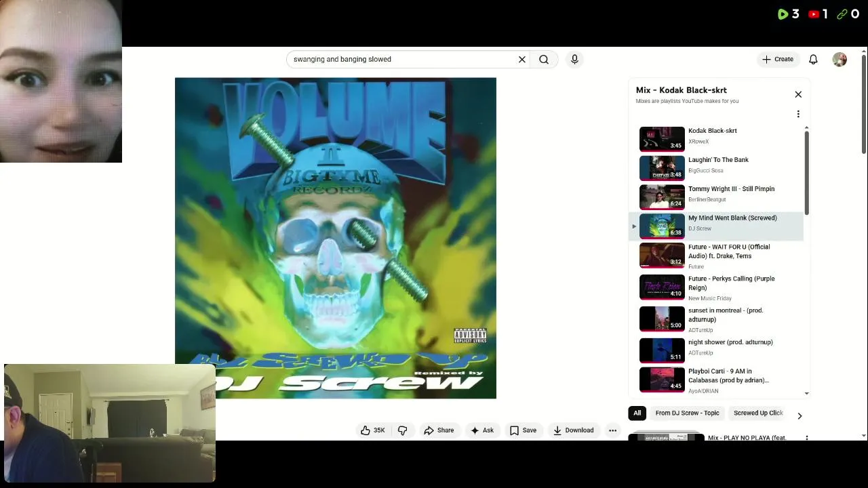Open the notifications bell
This screenshot has height=488, width=868.
[813, 59]
